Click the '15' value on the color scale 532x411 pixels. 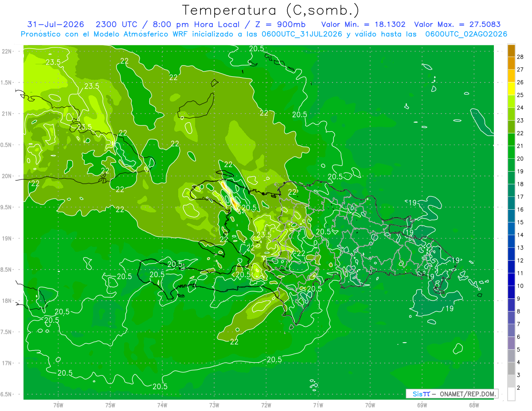[521, 222]
